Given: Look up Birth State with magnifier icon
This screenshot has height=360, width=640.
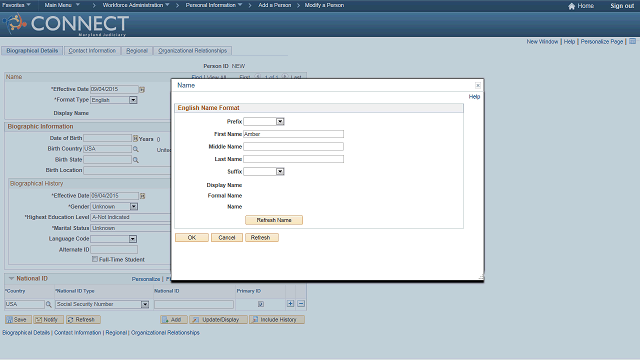Looking at the screenshot, I should 136,160.
